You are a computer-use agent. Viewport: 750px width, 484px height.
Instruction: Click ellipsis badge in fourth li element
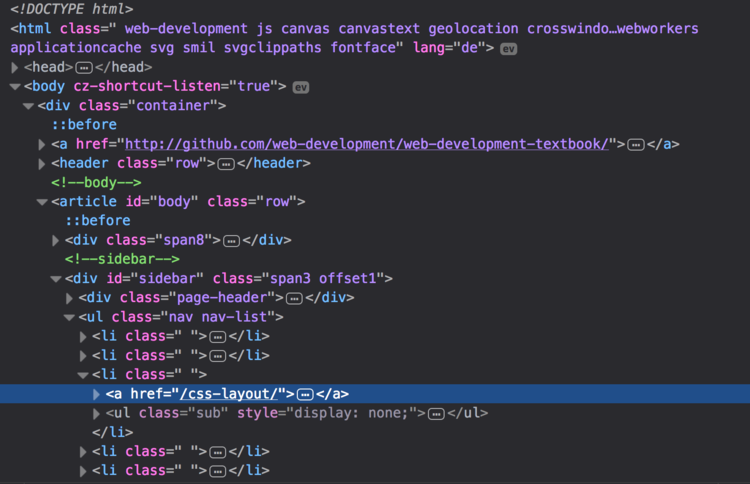click(218, 452)
